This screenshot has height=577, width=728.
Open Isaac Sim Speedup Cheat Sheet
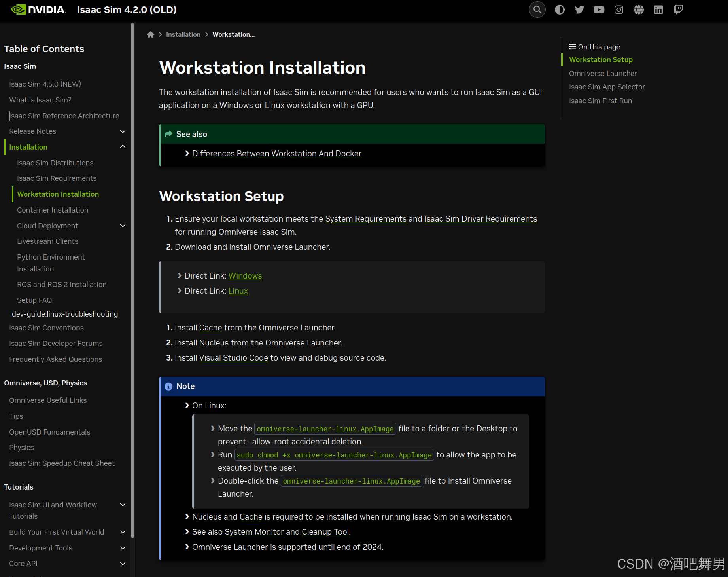[x=62, y=463]
